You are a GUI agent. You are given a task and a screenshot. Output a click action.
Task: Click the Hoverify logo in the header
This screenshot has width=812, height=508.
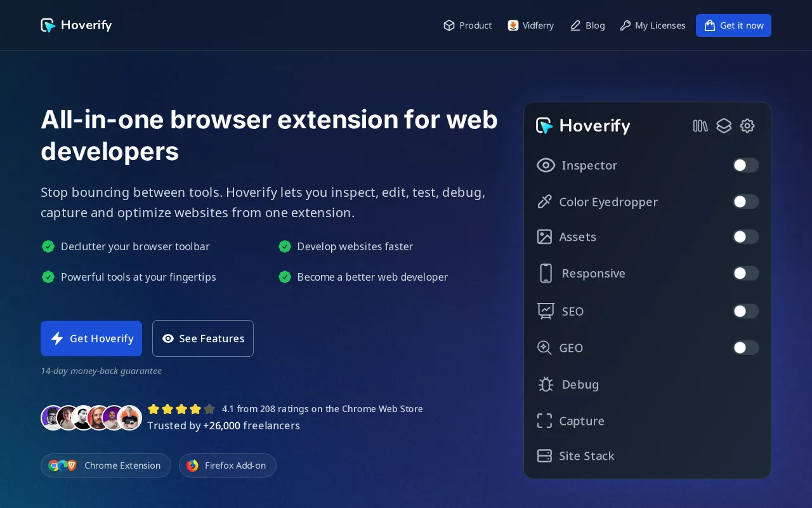[76, 25]
